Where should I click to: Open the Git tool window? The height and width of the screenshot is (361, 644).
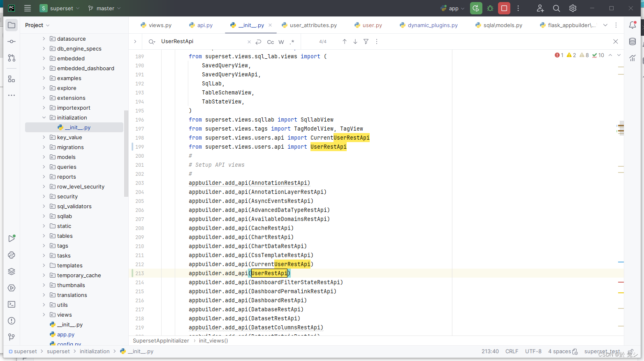pos(12,337)
